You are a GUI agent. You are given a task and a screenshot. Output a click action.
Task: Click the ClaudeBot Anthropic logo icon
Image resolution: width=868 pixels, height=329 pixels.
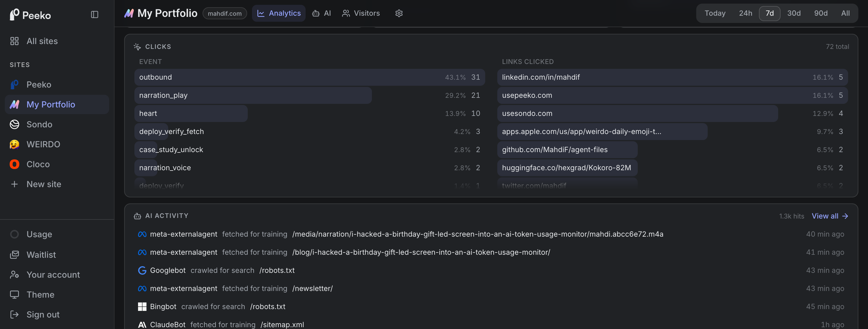(142, 324)
